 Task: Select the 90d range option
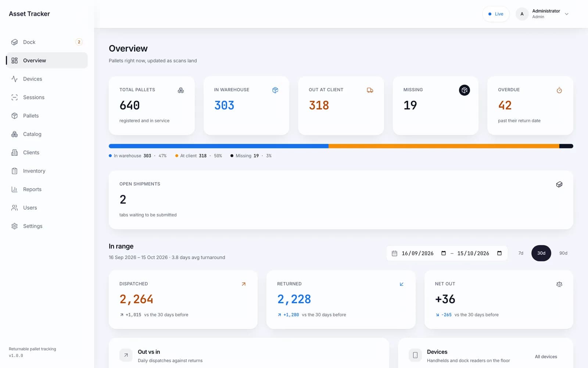(563, 253)
